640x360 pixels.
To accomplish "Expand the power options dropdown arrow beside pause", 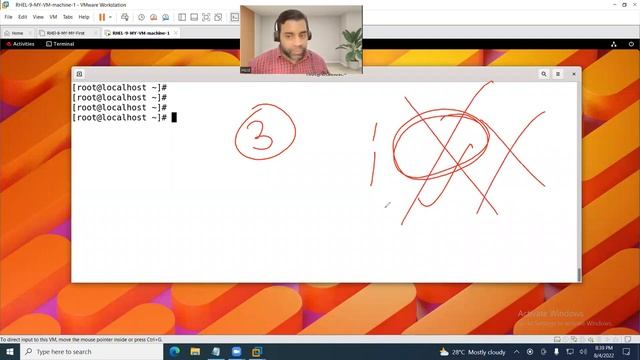I will (110, 17).
